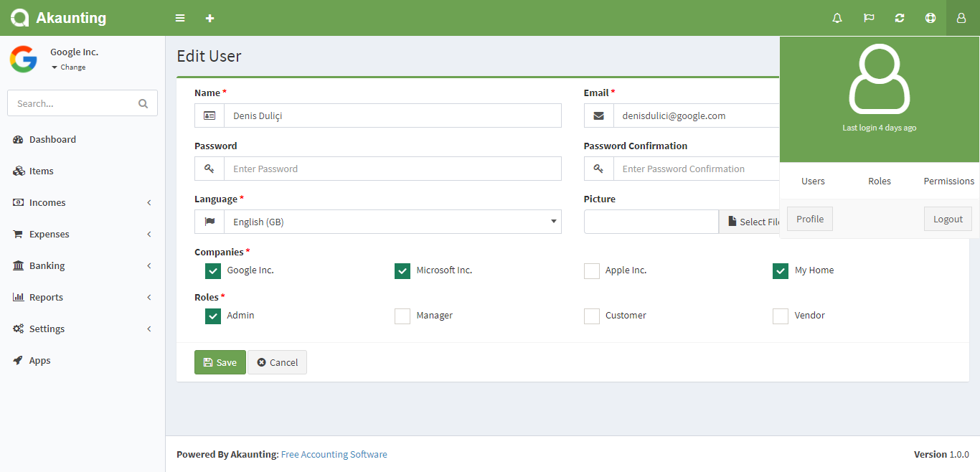Click the Save button

[x=220, y=362]
